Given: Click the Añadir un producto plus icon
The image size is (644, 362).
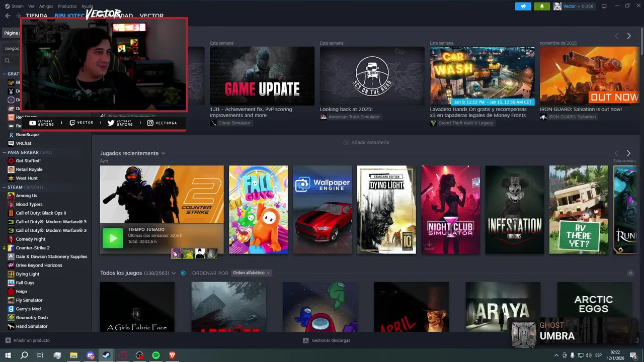Looking at the screenshot, I should tap(8, 340).
